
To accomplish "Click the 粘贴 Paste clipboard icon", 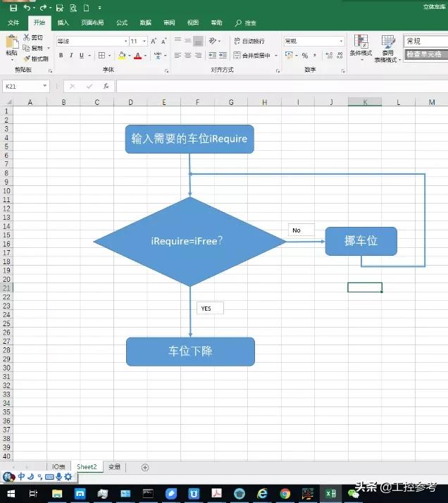I will tap(12, 42).
